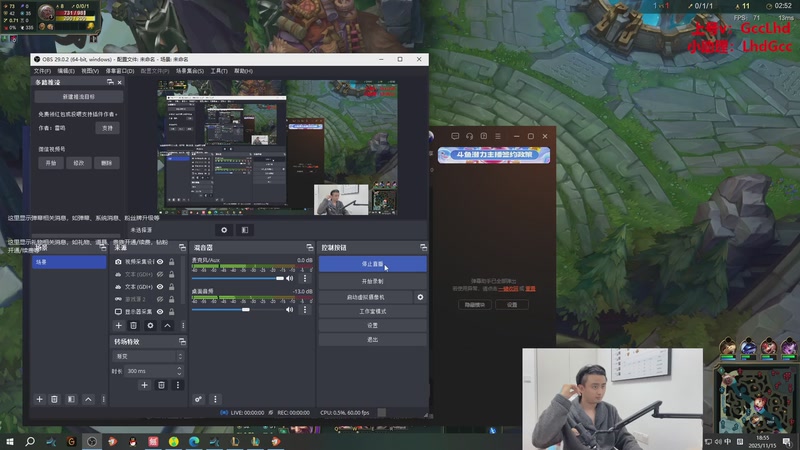800x450 pixels.
Task: Open the transition properties three-dot menu
Action: point(178,385)
